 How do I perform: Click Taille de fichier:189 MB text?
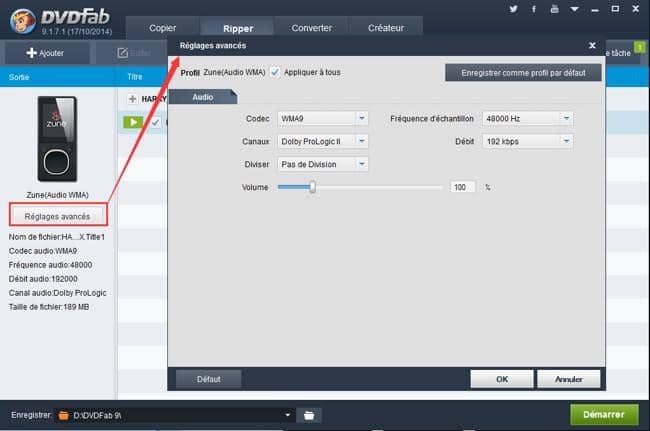tap(49, 307)
